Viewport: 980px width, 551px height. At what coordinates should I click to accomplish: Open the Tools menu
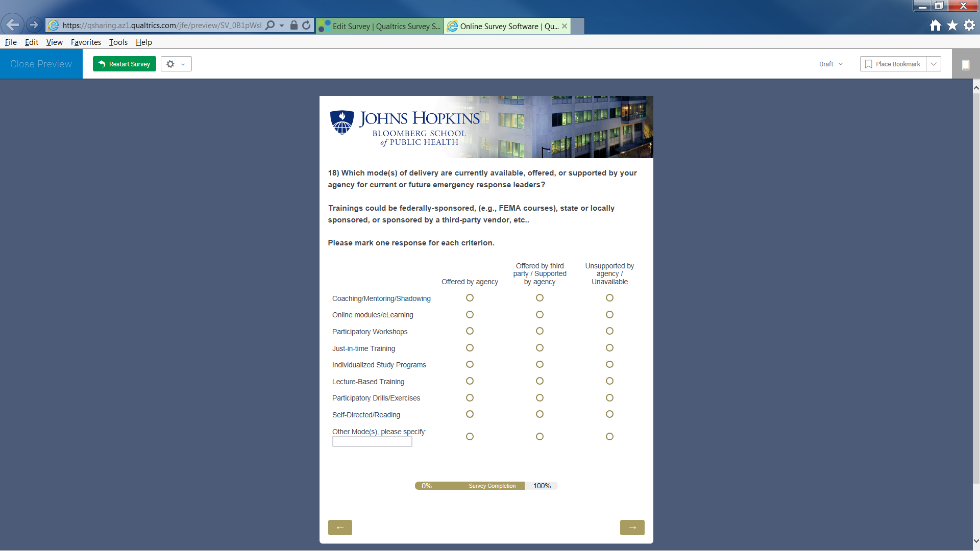coord(118,42)
